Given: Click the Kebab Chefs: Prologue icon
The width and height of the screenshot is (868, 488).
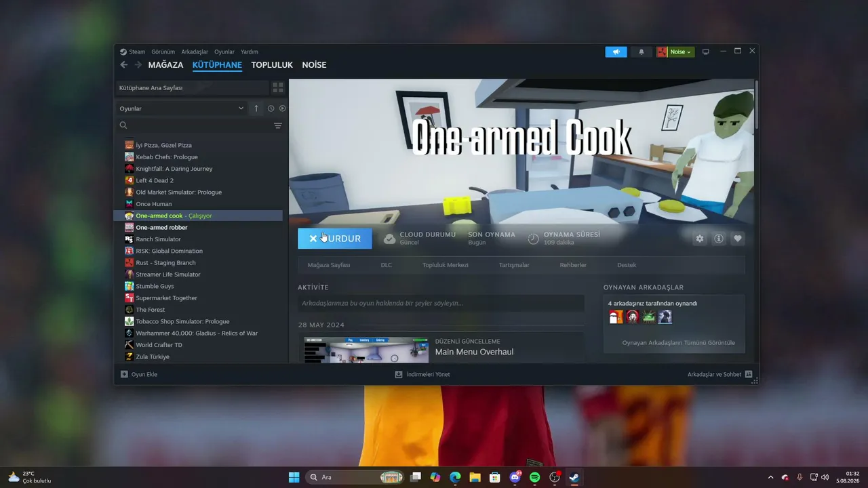Looking at the screenshot, I should [x=130, y=157].
